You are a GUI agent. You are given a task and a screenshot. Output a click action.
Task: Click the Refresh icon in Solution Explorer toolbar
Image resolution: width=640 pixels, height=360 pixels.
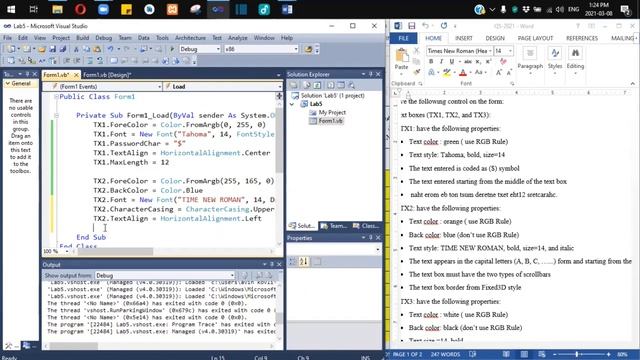(317, 85)
